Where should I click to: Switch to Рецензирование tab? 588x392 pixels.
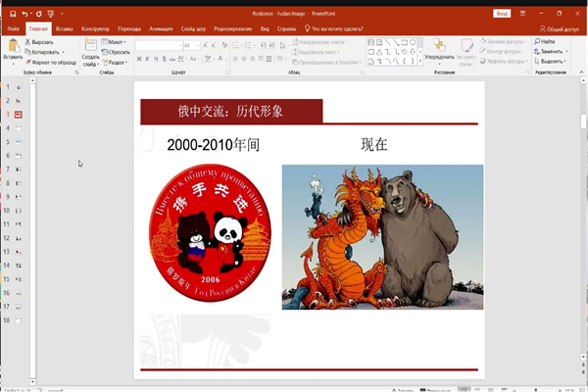(233, 28)
